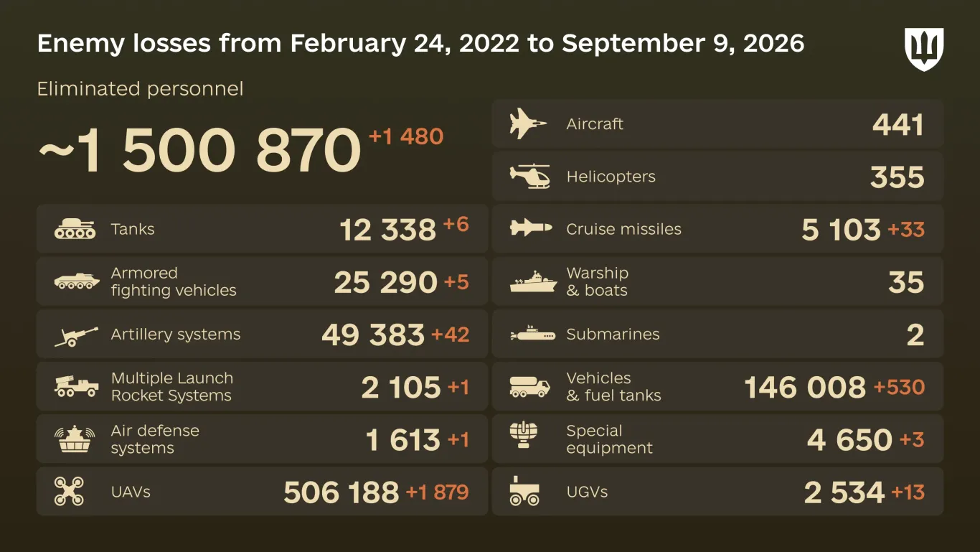Screen dimensions: 980x552
Task: Click the cruise missile icon
Action: [x=531, y=228]
